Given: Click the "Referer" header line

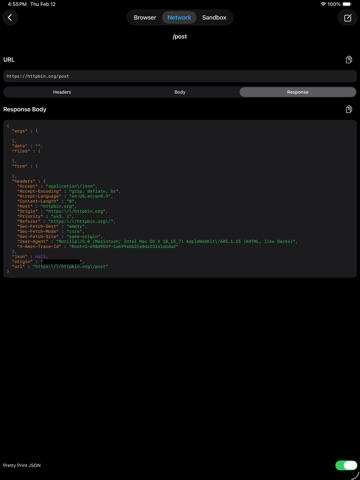Looking at the screenshot, I should pos(66,221).
